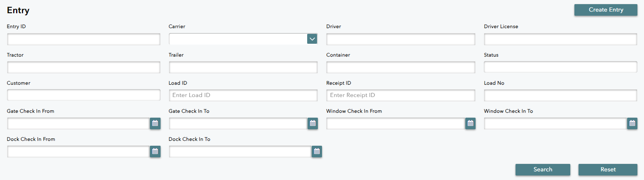The width and height of the screenshot is (644, 180).
Task: Focus the Entry ID field
Action: (84, 39)
